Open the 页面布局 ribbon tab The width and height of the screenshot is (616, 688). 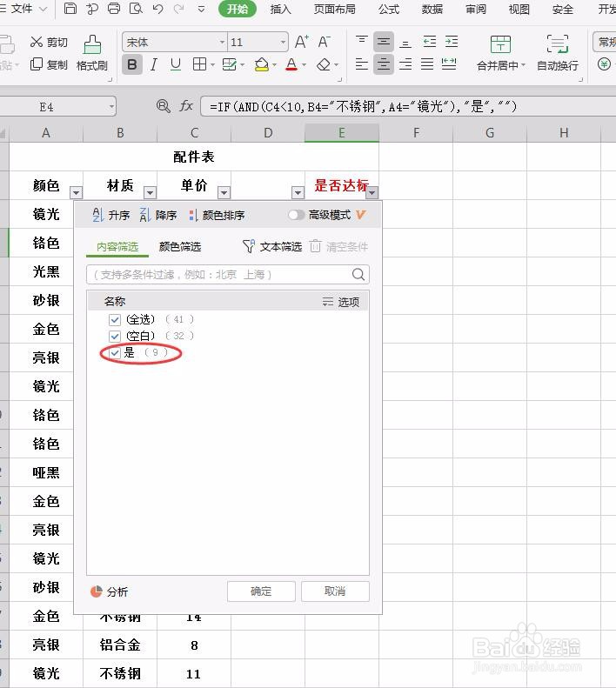click(x=335, y=9)
